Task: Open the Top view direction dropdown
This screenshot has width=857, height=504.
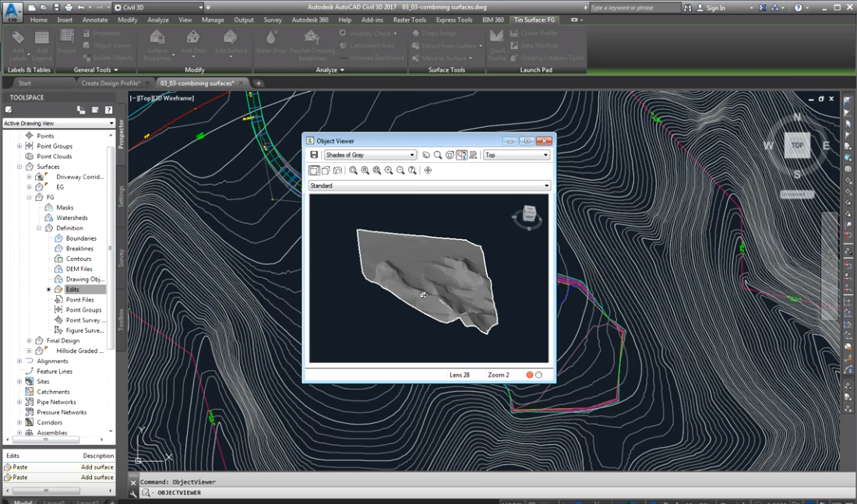Action: (x=516, y=155)
